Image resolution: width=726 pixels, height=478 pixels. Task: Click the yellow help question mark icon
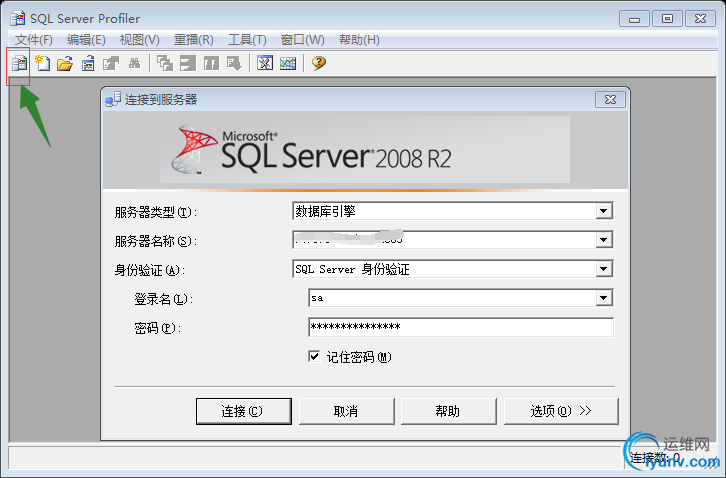pos(319,63)
